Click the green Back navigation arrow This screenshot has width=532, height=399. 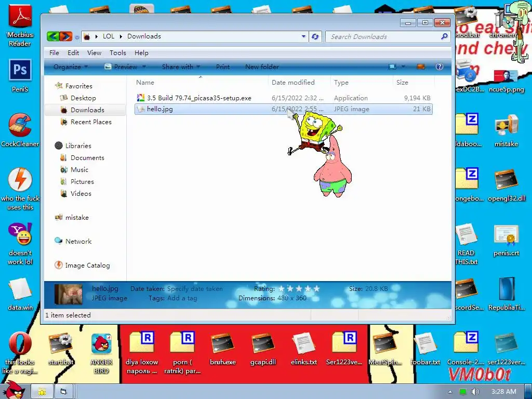click(53, 36)
